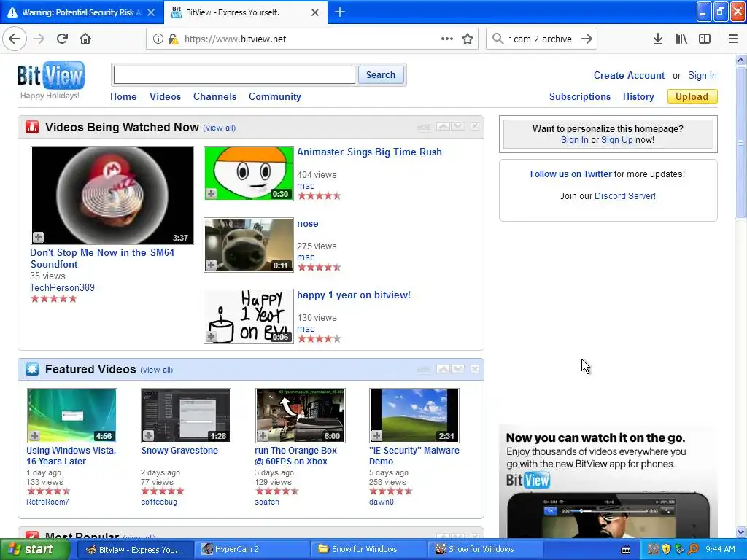Show site information icon in address bar
This screenshot has height=560, width=747.
click(158, 39)
